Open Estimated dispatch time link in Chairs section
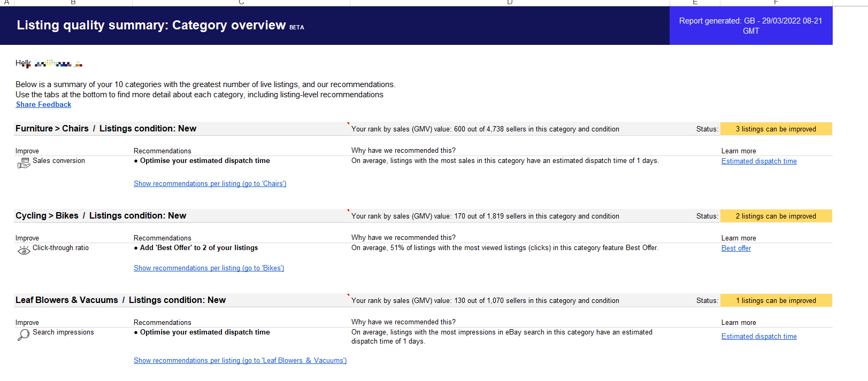This screenshot has height=381, width=868. tap(759, 161)
